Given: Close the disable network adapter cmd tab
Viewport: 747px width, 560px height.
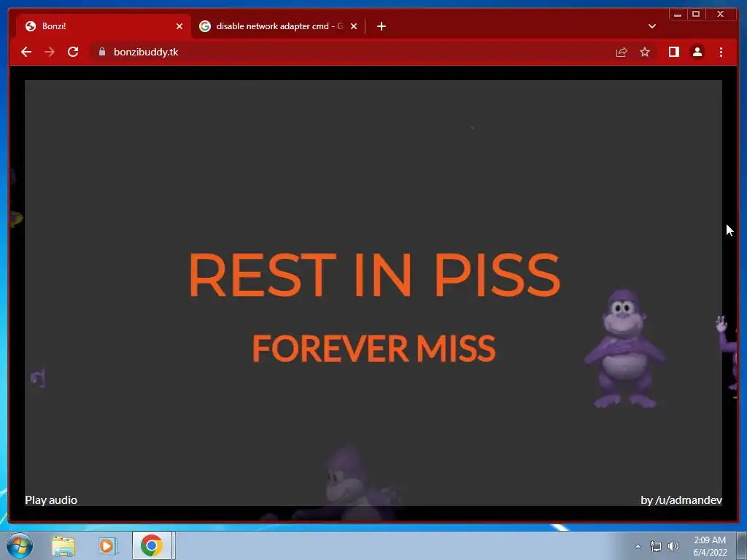Looking at the screenshot, I should pyautogui.click(x=354, y=26).
